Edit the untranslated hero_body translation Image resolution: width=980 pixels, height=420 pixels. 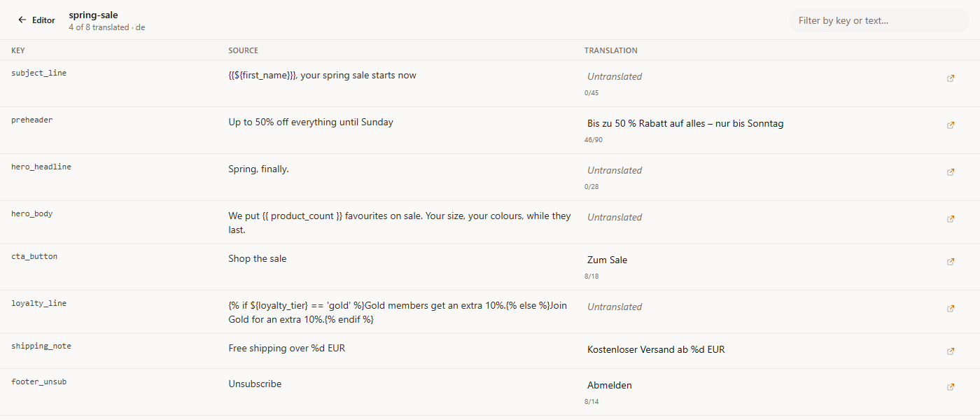click(x=759, y=217)
